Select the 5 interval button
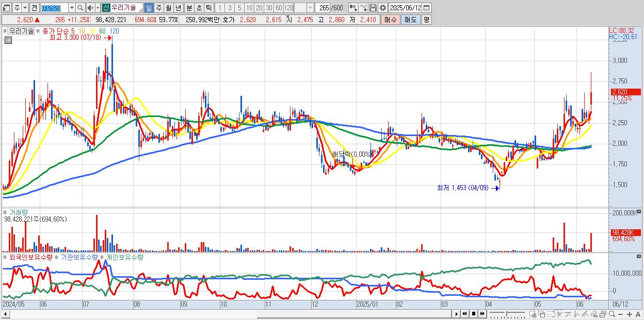 [x=239, y=8]
